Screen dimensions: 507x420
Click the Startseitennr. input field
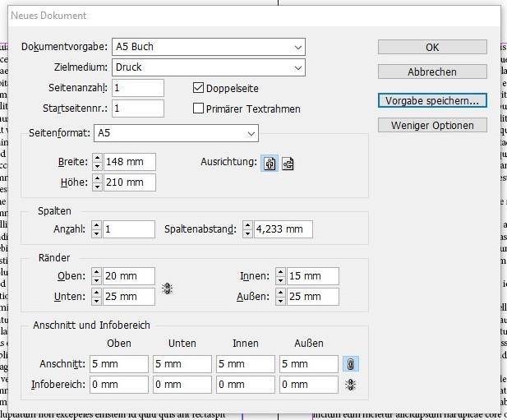(137, 108)
